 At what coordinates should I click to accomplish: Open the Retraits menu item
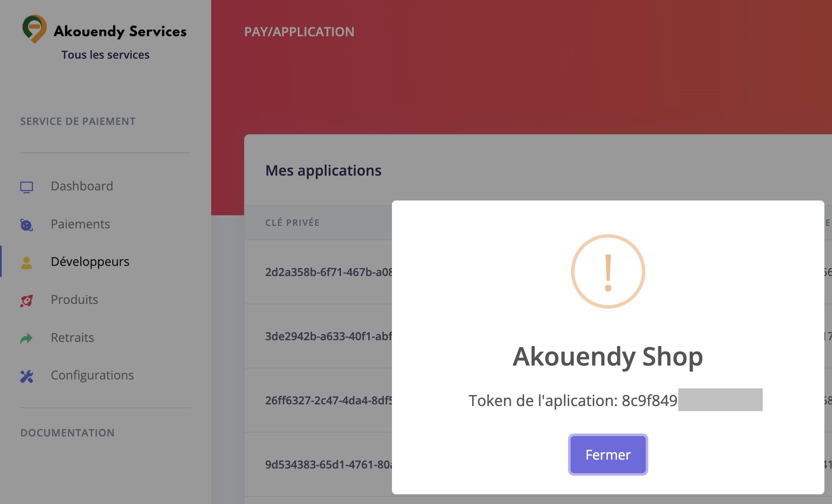coord(72,338)
